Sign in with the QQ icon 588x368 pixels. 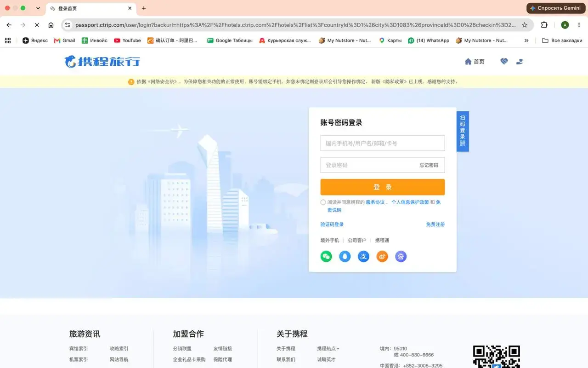click(345, 257)
